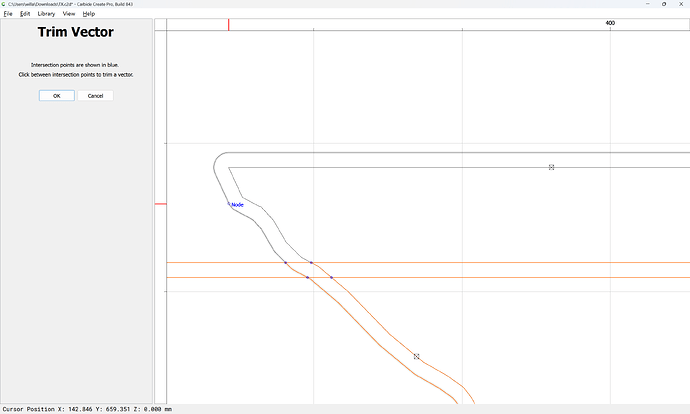Image resolution: width=690 pixels, height=414 pixels.
Task: Open the Library menu
Action: (x=46, y=14)
